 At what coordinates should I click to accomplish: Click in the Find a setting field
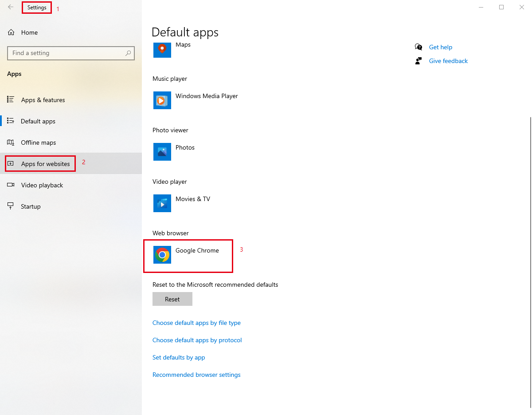click(66, 53)
